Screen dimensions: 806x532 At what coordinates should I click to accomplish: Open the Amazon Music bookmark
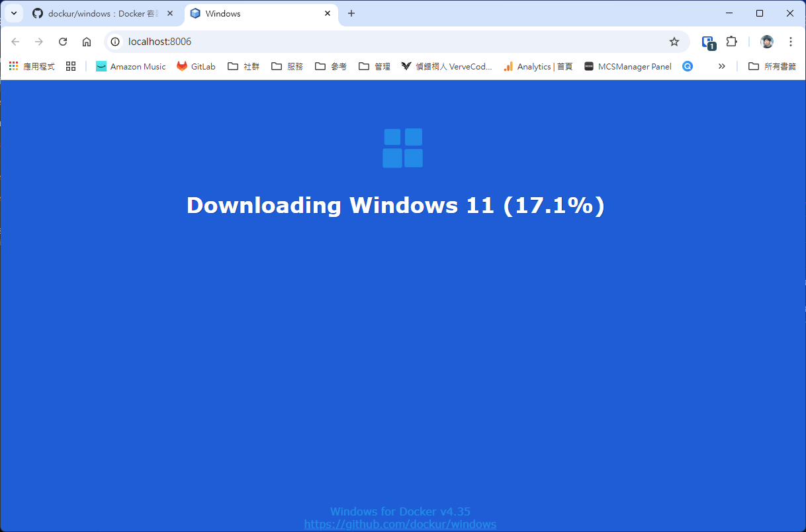(x=130, y=66)
